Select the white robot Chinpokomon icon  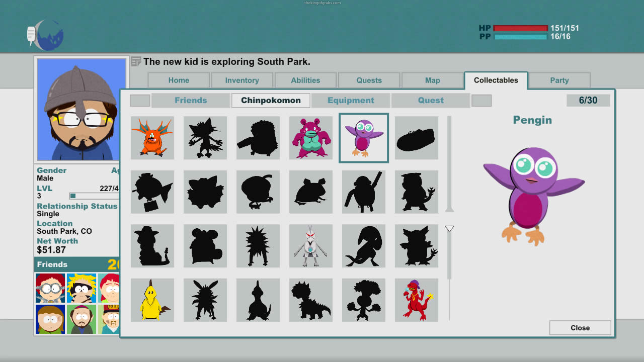[310, 246]
